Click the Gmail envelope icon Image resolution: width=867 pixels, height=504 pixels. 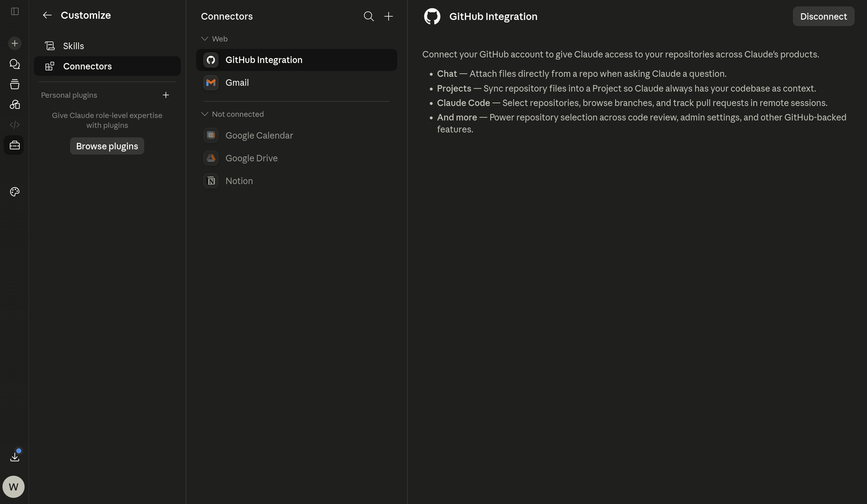(x=211, y=82)
